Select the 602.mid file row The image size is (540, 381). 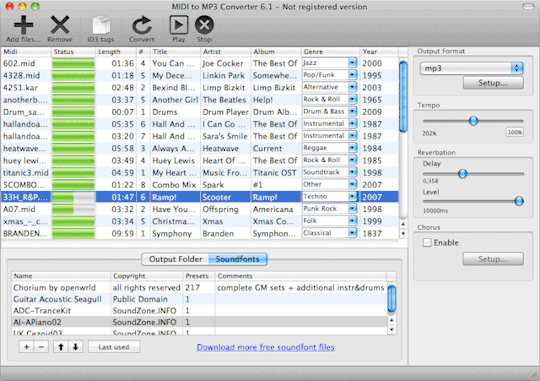(200, 63)
